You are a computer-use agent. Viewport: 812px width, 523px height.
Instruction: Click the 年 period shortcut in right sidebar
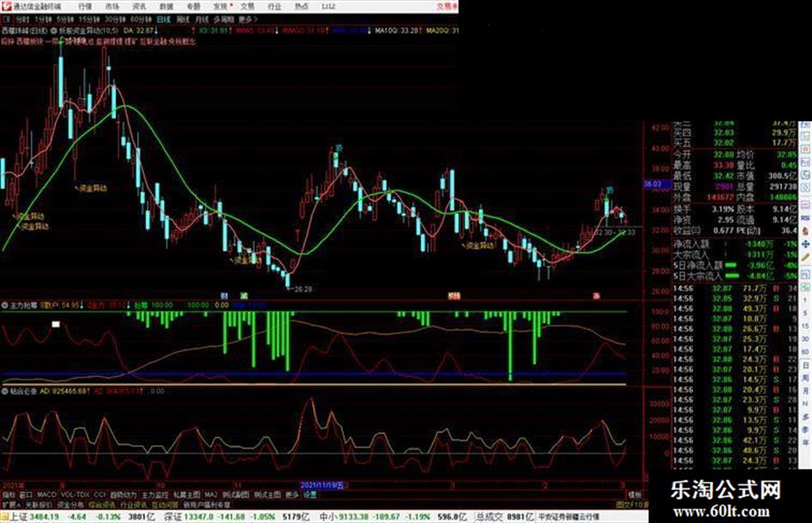click(805, 442)
